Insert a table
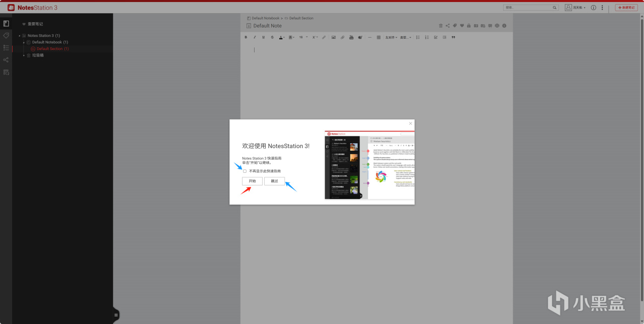The width and height of the screenshot is (644, 324). [378, 37]
